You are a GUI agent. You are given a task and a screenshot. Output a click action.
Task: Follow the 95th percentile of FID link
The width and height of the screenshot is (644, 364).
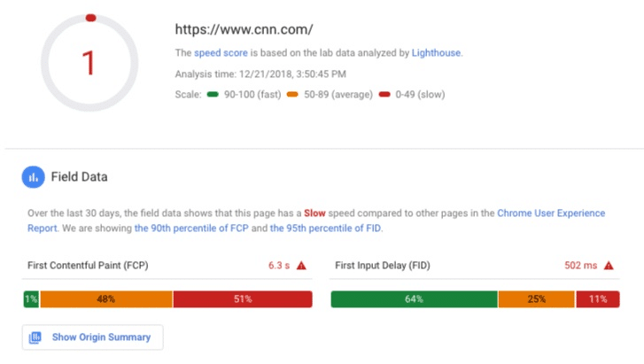[x=325, y=228]
